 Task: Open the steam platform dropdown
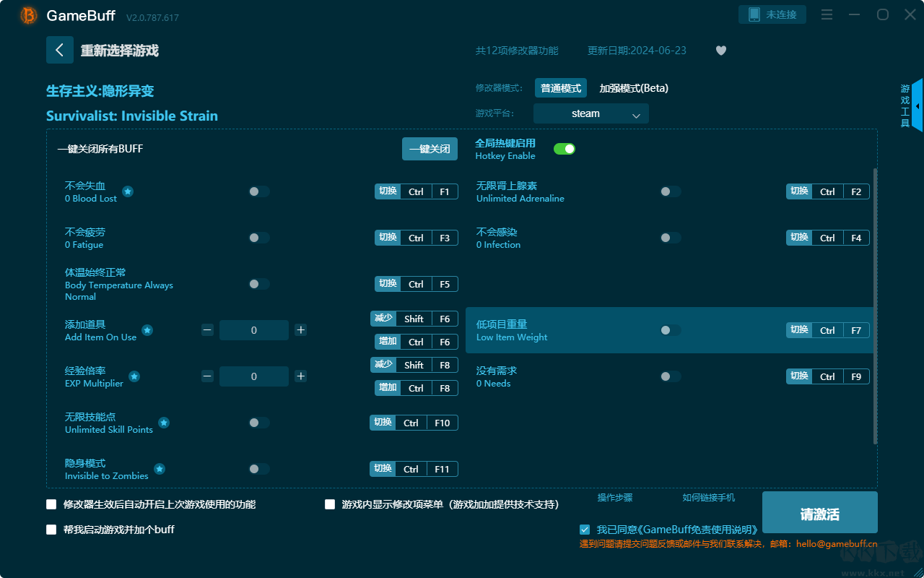pos(591,113)
